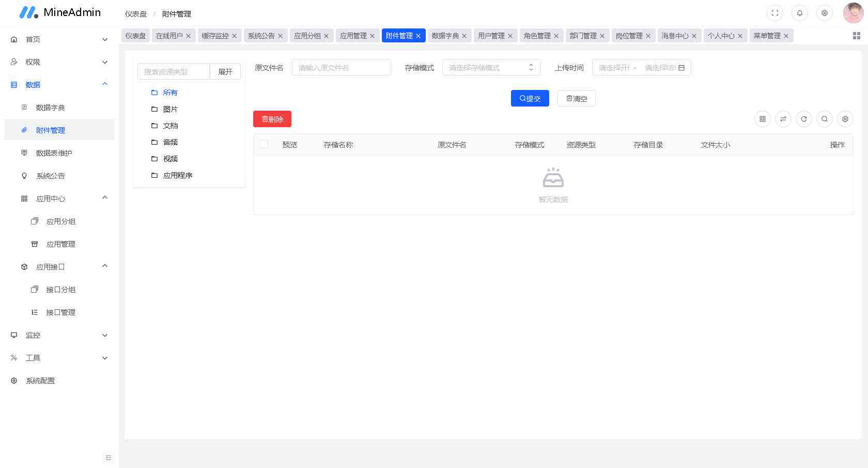
Task: Expand the 监控 sidebar menu
Action: point(59,335)
